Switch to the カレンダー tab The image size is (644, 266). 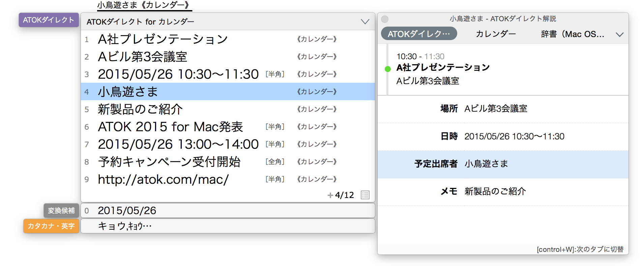click(x=496, y=34)
